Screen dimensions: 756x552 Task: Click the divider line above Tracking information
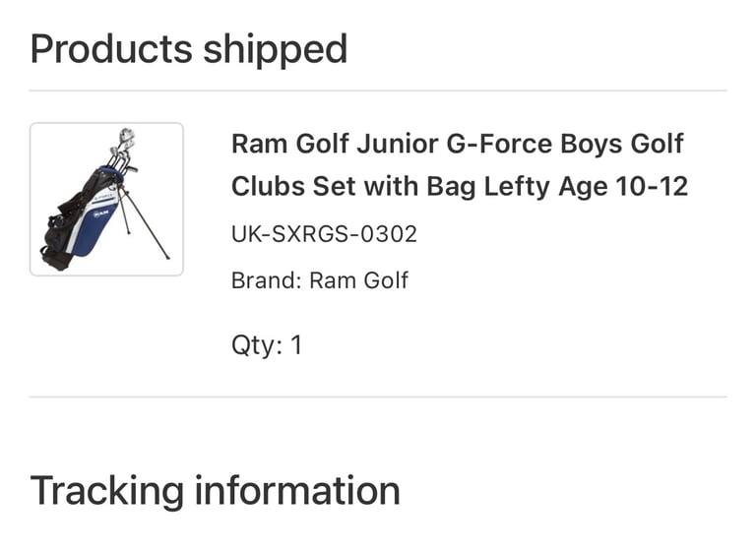click(x=378, y=397)
